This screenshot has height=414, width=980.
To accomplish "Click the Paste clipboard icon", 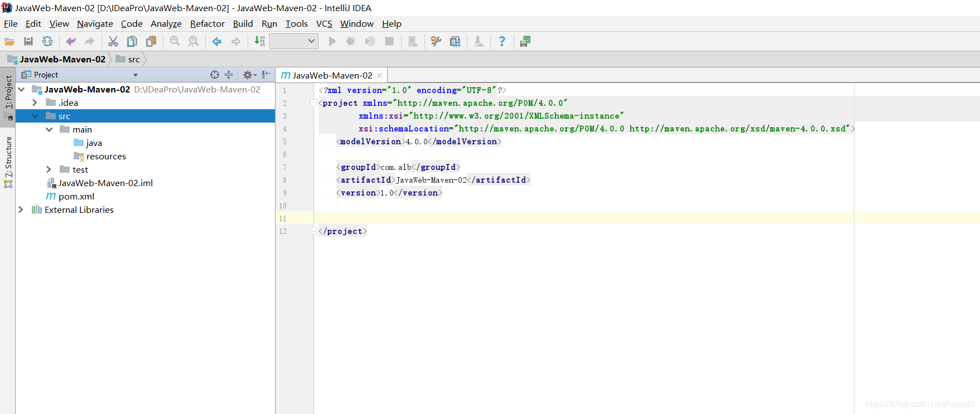I will tap(151, 41).
